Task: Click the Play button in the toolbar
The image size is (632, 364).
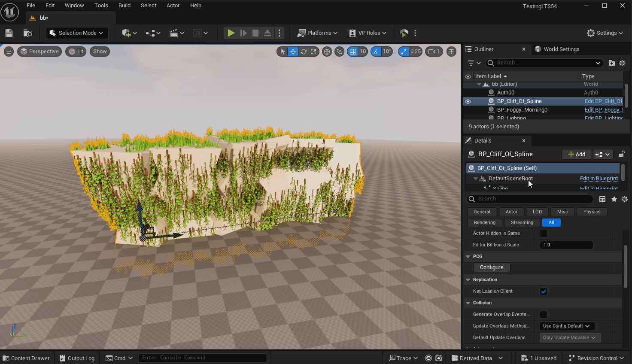Action: (x=231, y=33)
